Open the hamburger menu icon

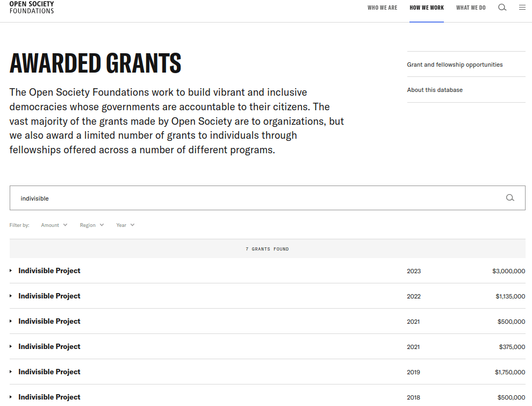(x=522, y=7)
